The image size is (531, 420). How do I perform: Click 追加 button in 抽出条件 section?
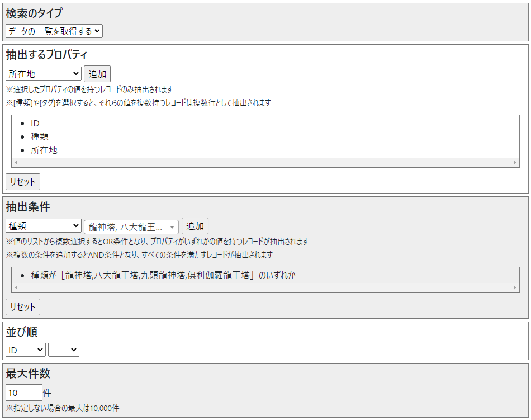pos(195,226)
